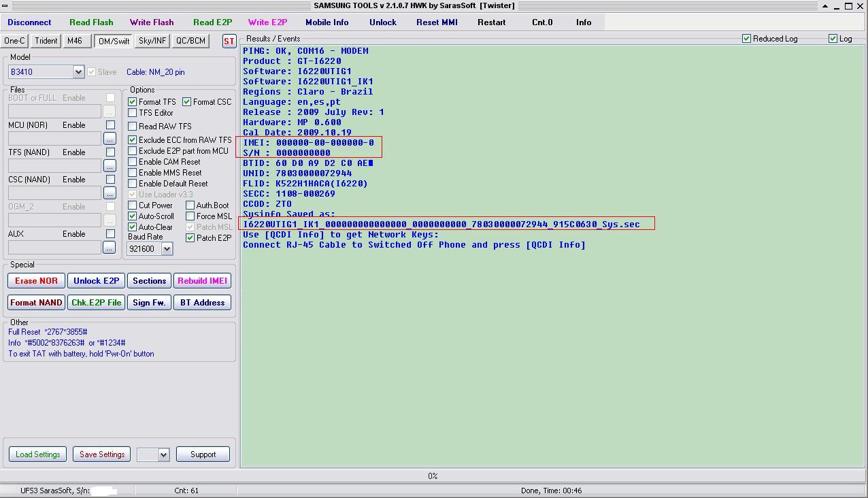
Task: Open the Sections button
Action: click(x=149, y=281)
